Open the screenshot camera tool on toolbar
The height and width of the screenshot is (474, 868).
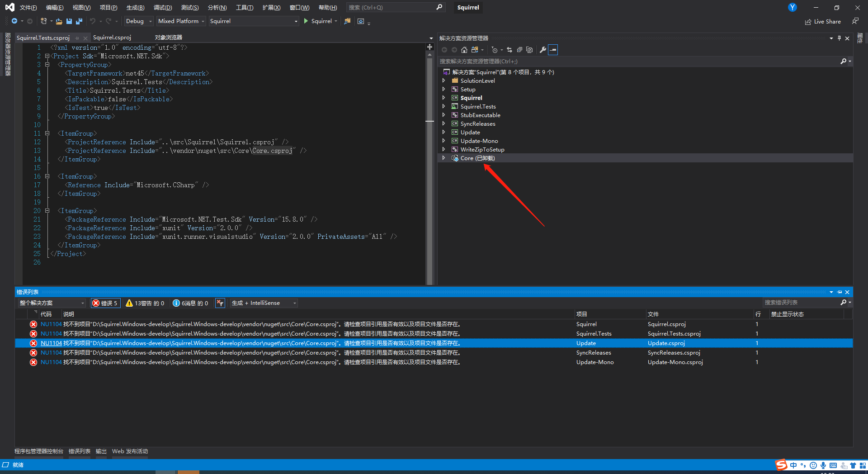pyautogui.click(x=361, y=21)
